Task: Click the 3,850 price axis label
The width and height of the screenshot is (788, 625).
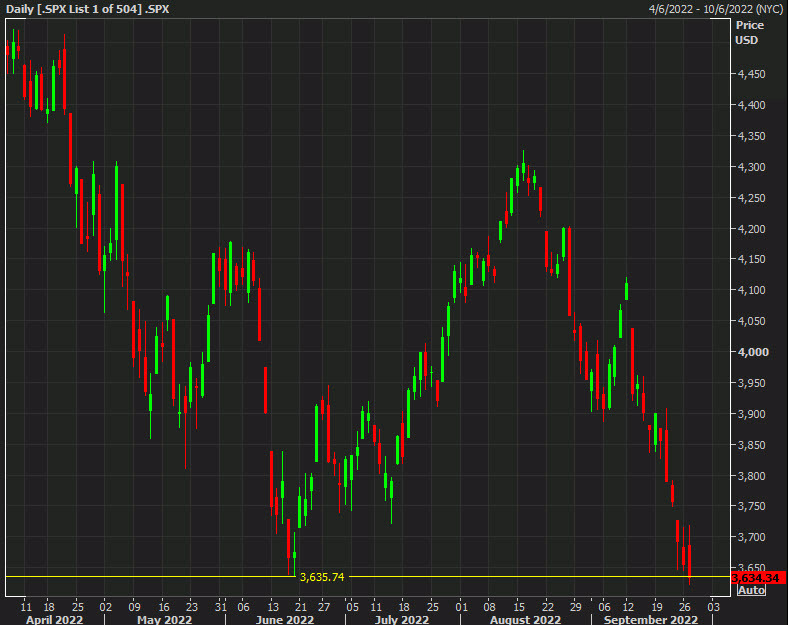Action: (751, 445)
